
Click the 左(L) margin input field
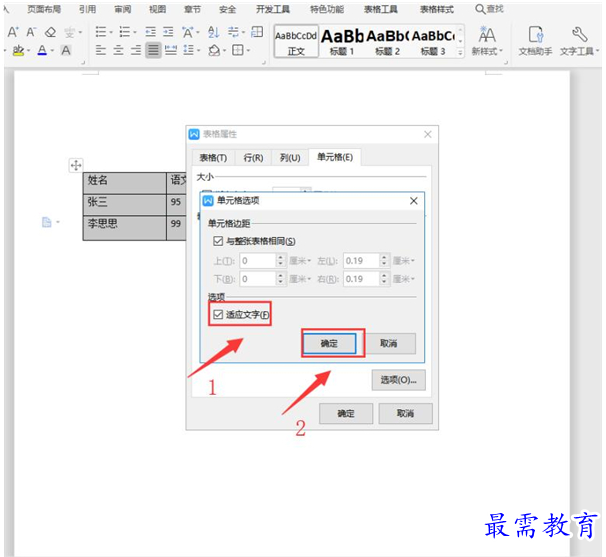pos(361,261)
